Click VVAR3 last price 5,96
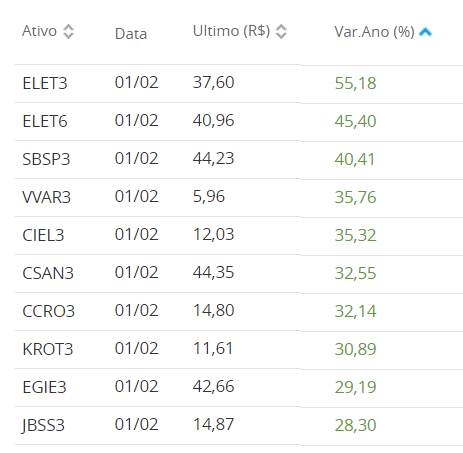Screen dimensions: 463x453 coord(209,196)
